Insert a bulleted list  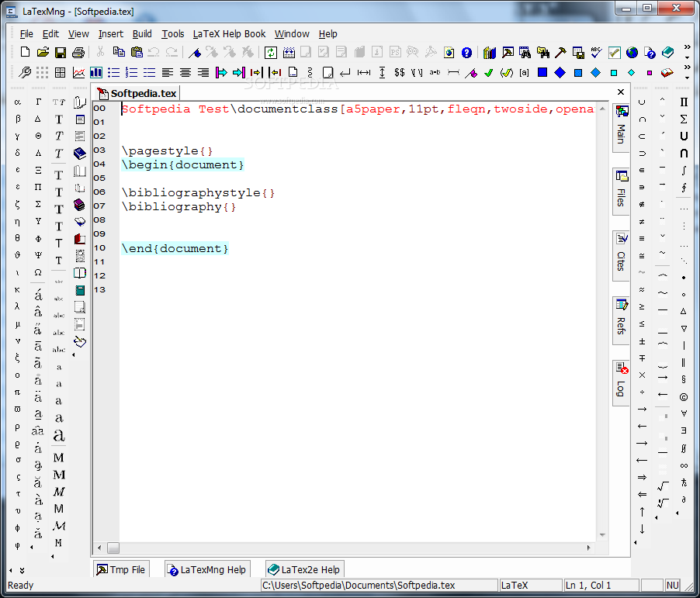click(x=114, y=72)
